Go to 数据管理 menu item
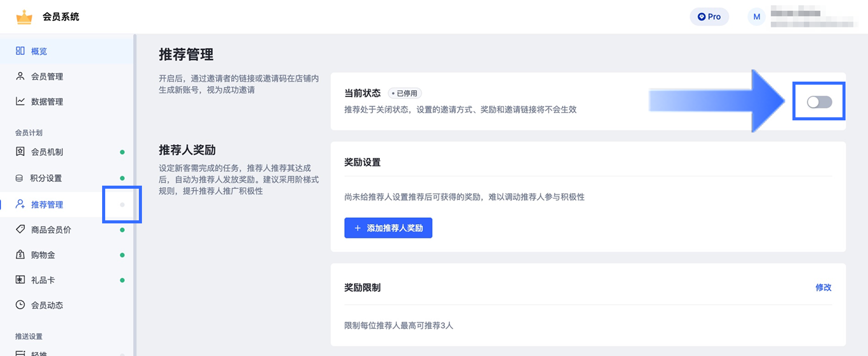Viewport: 868px width, 356px height. [x=66, y=101]
